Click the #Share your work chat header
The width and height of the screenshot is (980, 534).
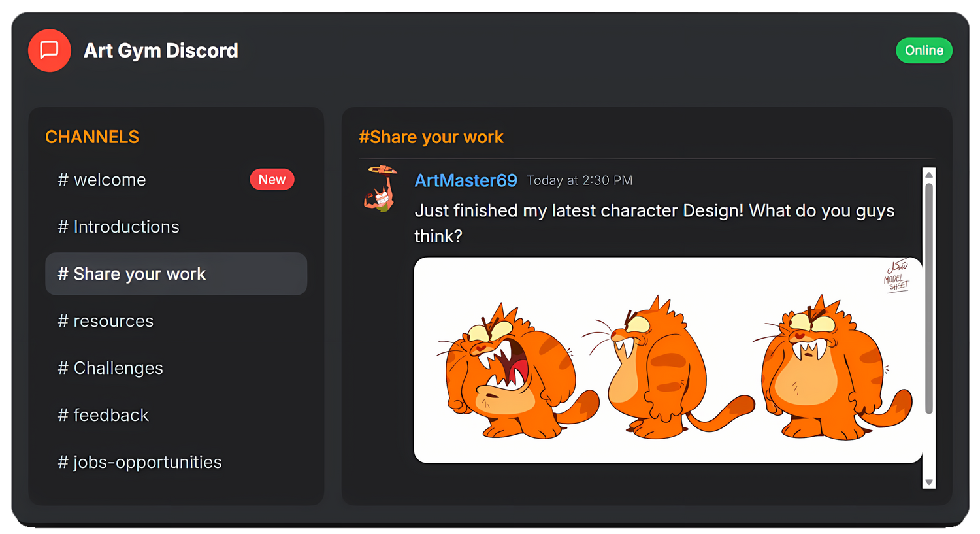431,137
